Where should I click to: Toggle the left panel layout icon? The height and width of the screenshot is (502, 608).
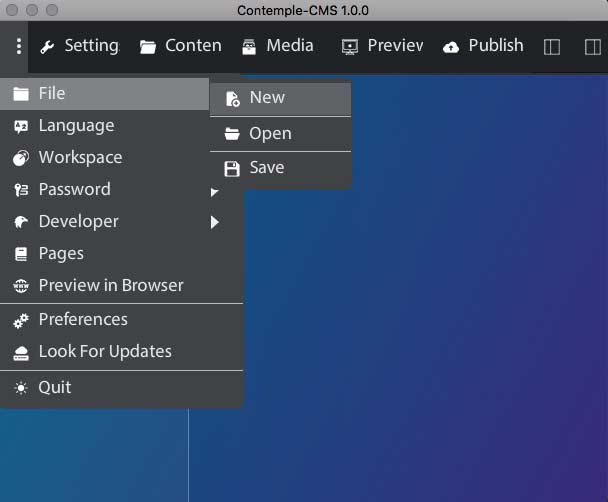(x=551, y=47)
